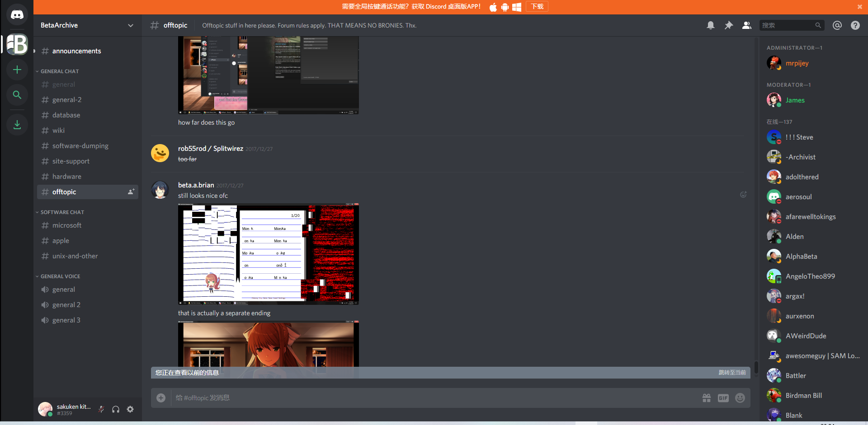868x425 pixels.
Task: Toggle microphone mute in user panel
Action: point(101,409)
